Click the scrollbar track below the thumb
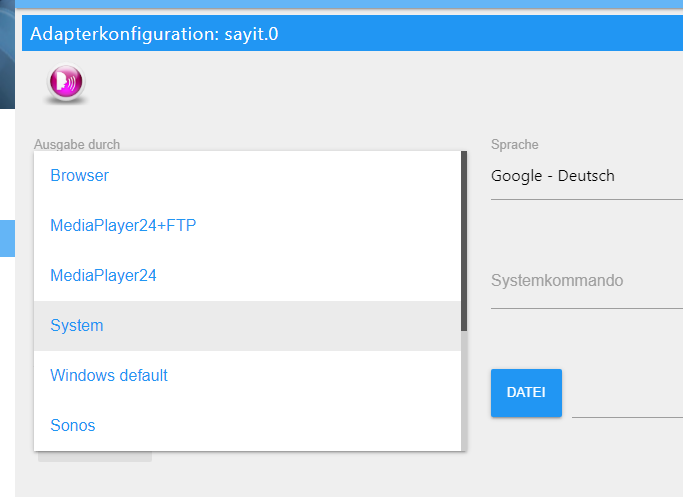Screen dimensions: 683x497 464,390
